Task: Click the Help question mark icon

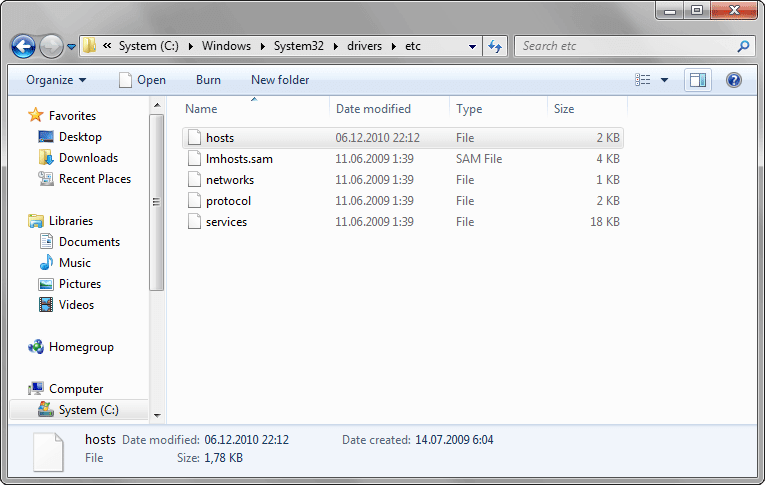Action: (x=733, y=80)
